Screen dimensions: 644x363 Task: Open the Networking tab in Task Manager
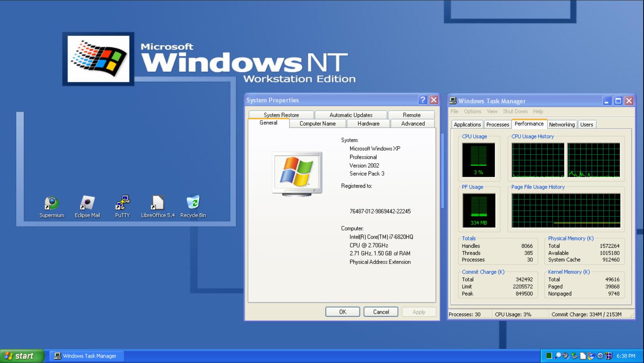[x=562, y=124]
